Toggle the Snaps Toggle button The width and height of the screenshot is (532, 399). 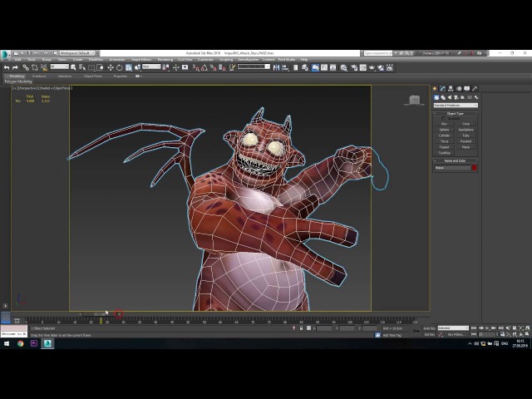(x=196, y=68)
